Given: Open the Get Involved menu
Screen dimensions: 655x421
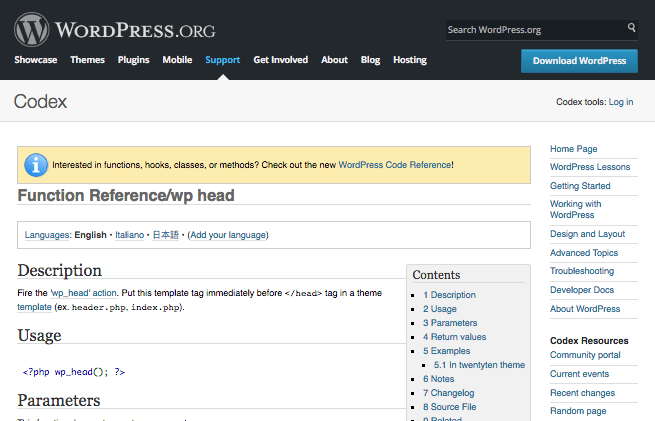Looking at the screenshot, I should tap(280, 60).
